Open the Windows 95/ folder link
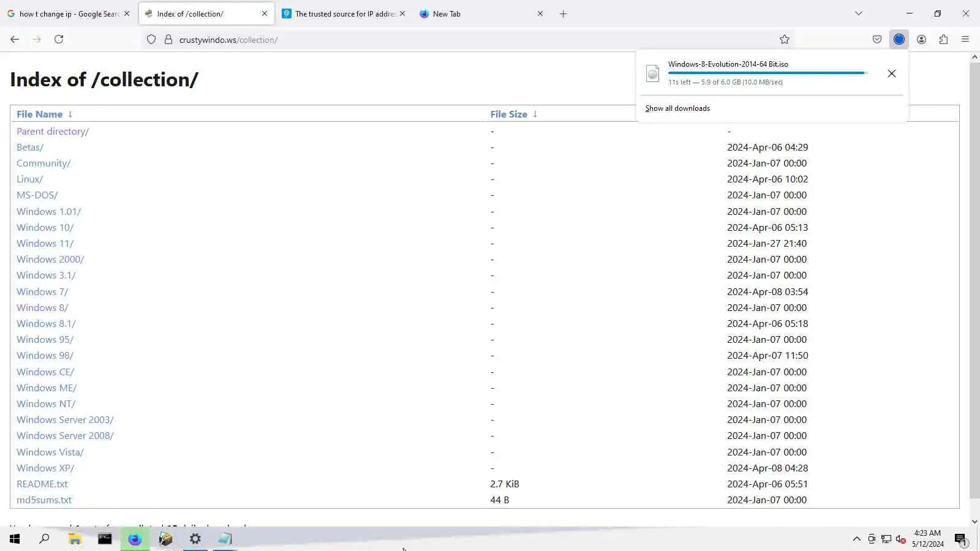 [x=45, y=339]
